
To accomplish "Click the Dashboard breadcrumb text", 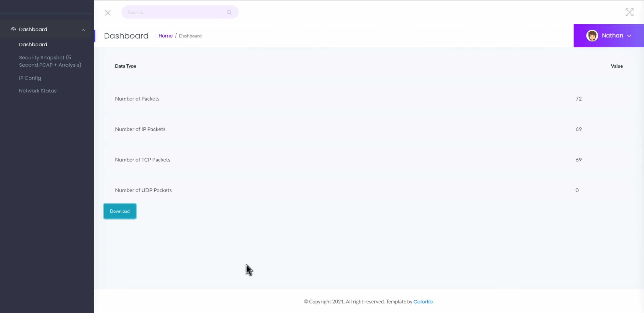I will (x=190, y=36).
